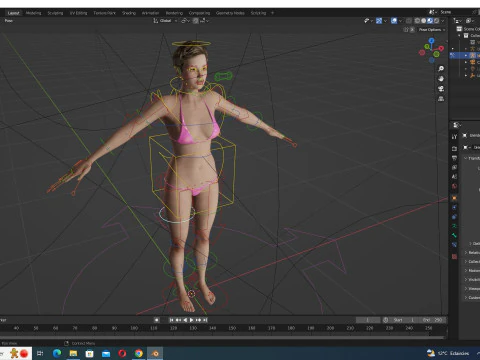Open the green Bone properties tab
480x360 pixels.
[x=454, y=235]
